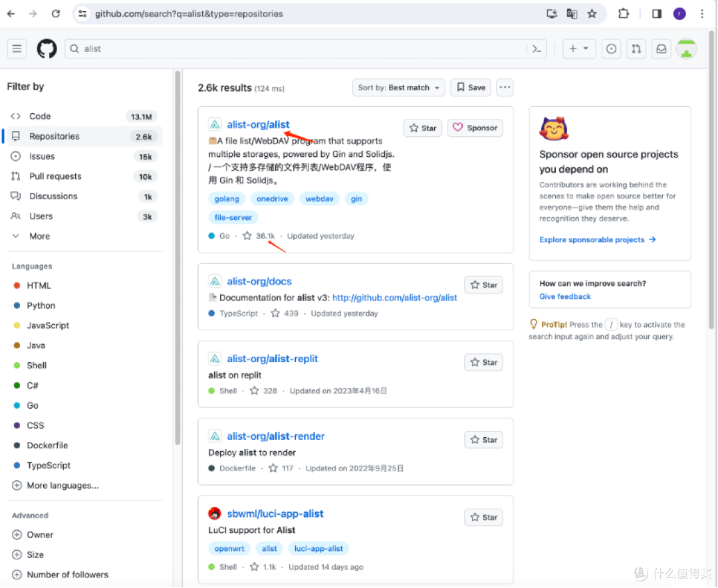Click the sbwml avatar icon

click(x=214, y=514)
